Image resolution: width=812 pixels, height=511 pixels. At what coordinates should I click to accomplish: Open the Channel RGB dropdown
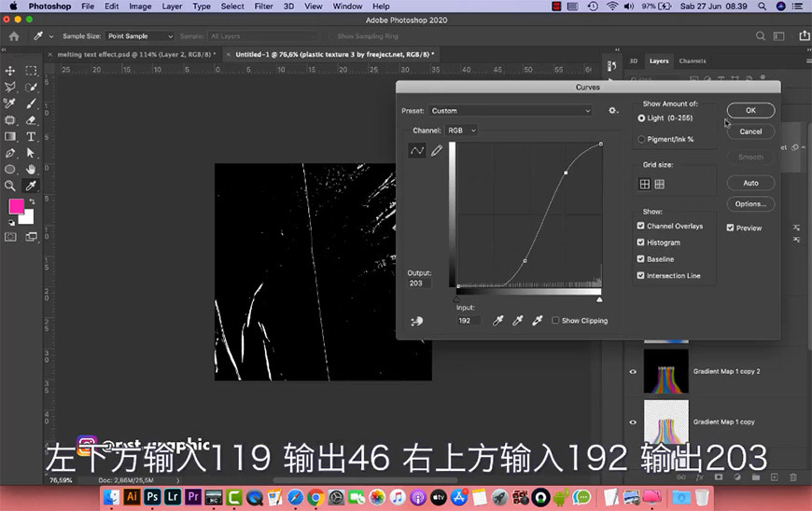click(x=461, y=131)
